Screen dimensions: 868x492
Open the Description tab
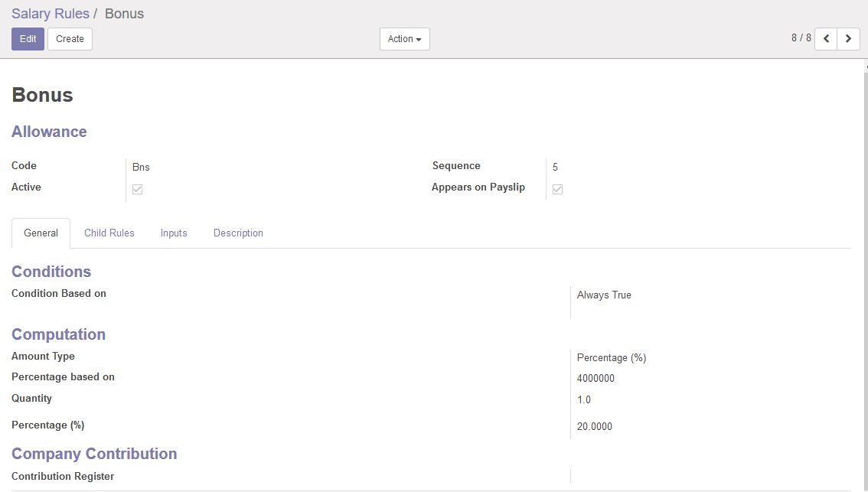[x=238, y=233]
